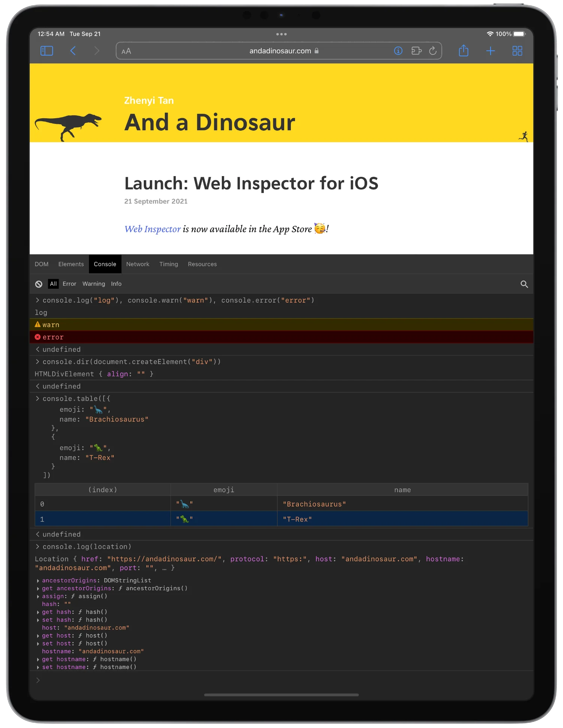
Task: Open the AA reader and text options
Action: click(x=126, y=51)
